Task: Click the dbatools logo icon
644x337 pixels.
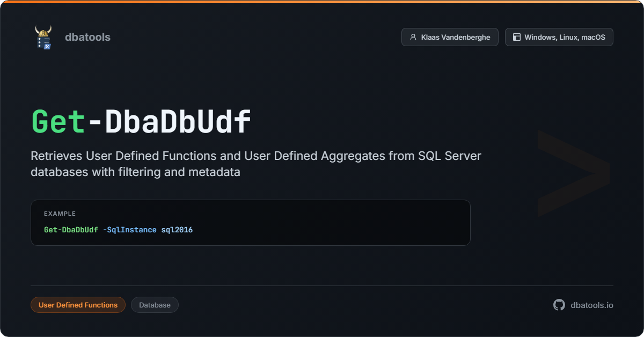Action: click(43, 37)
